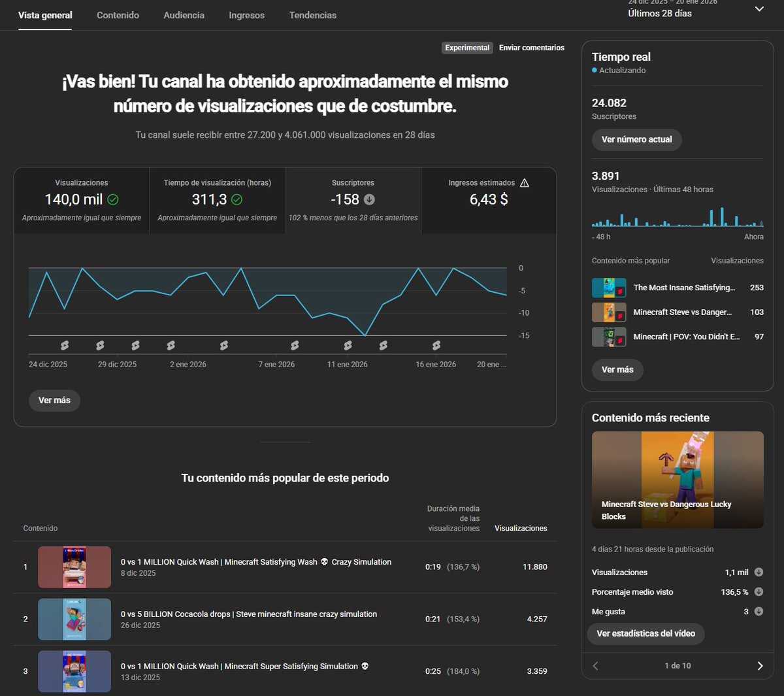
Task: Click Ver número actual for subscribers
Action: click(636, 139)
